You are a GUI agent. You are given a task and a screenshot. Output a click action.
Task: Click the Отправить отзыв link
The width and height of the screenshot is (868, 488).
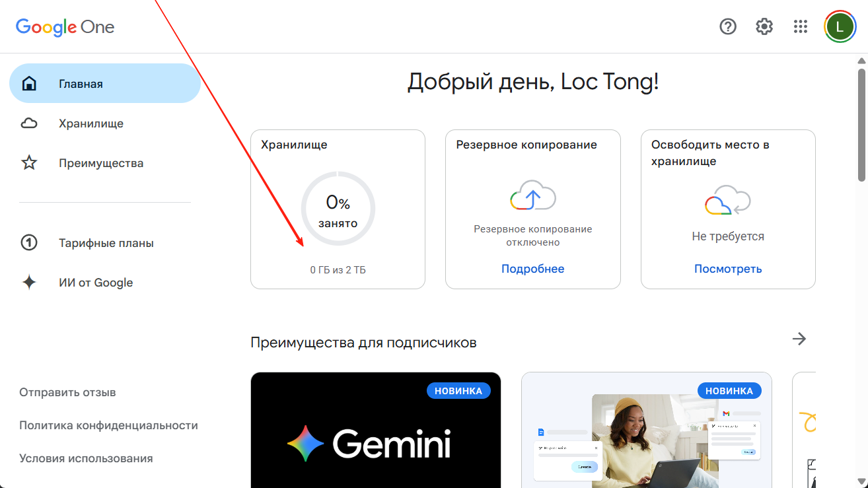pyautogui.click(x=67, y=392)
